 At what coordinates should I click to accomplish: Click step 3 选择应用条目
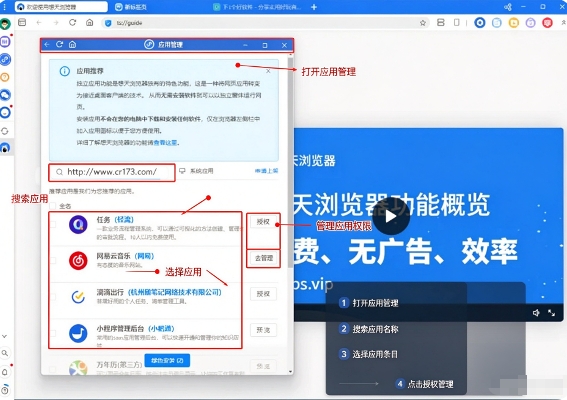(369, 354)
